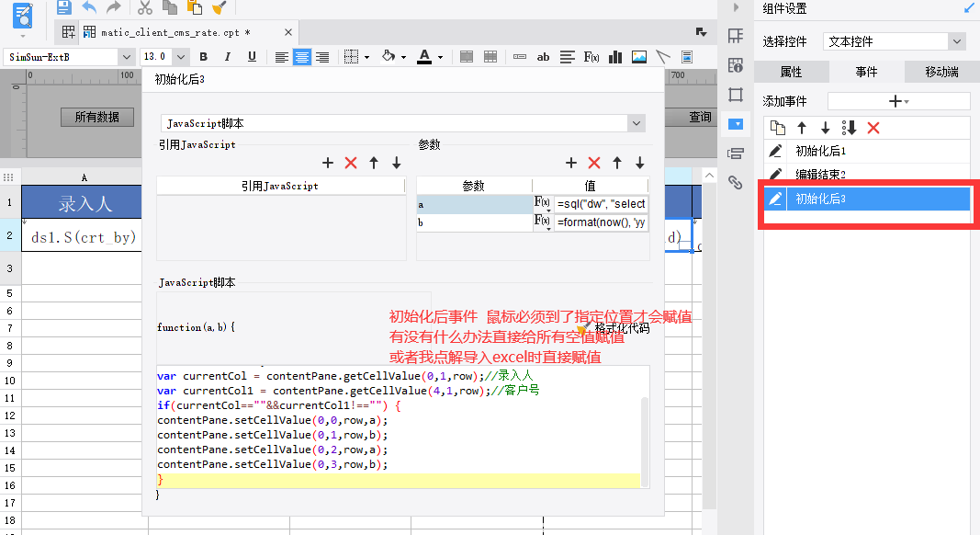
Task: Delete the referenced JavaScript entry
Action: pyautogui.click(x=351, y=164)
